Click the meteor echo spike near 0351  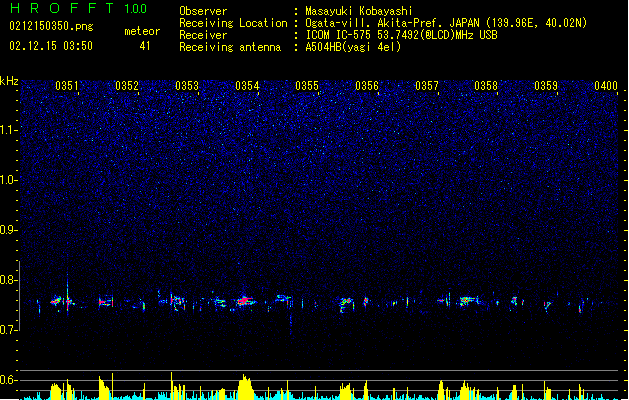[x=67, y=295]
